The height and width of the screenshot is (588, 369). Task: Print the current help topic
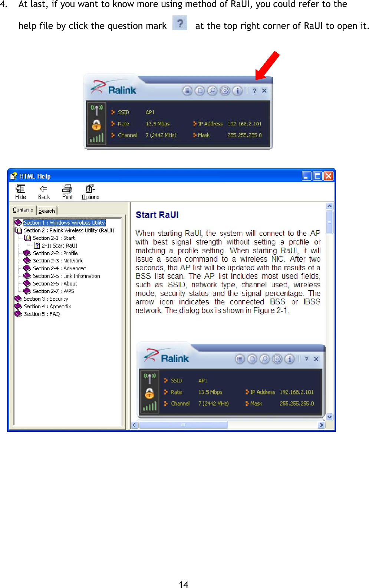(67, 192)
